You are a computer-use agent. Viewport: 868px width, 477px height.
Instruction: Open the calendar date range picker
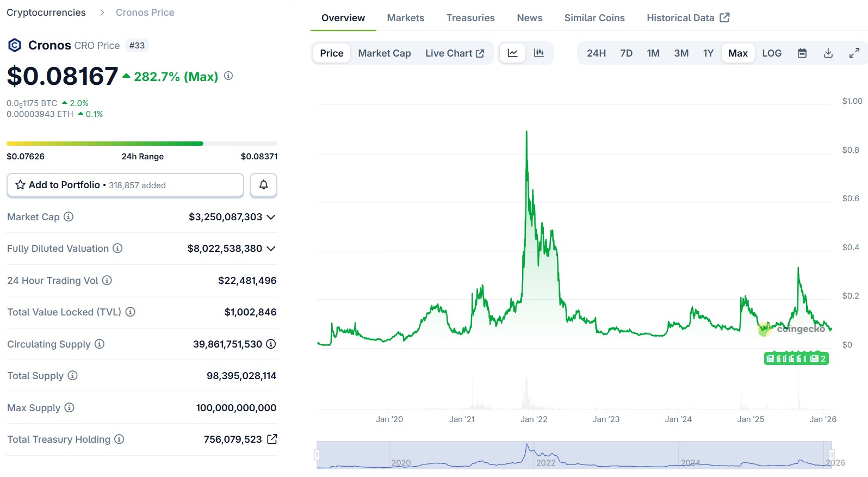[802, 53]
